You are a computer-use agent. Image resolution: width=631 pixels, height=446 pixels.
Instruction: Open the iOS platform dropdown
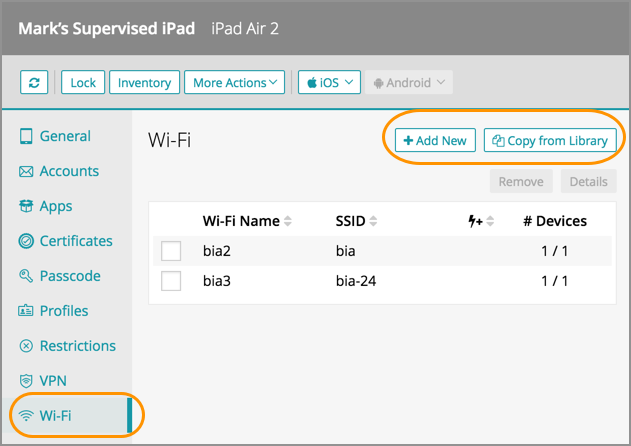(330, 83)
